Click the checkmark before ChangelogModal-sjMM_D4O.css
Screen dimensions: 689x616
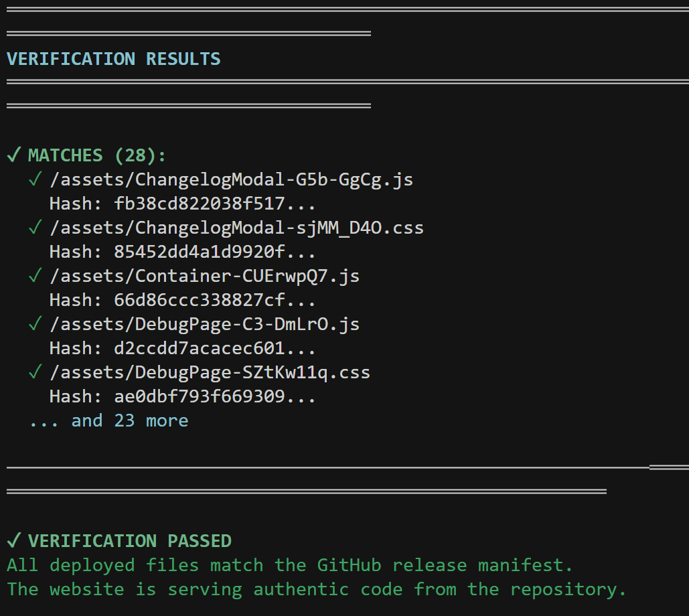click(x=35, y=228)
